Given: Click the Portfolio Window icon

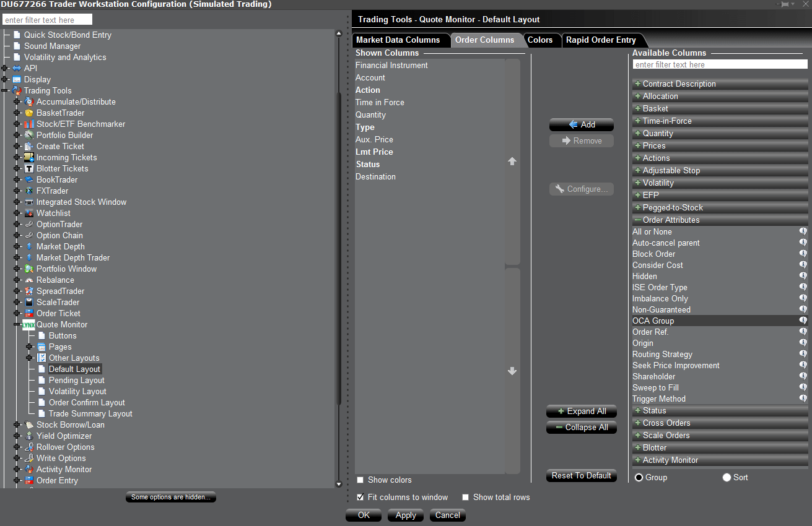Looking at the screenshot, I should pos(28,269).
